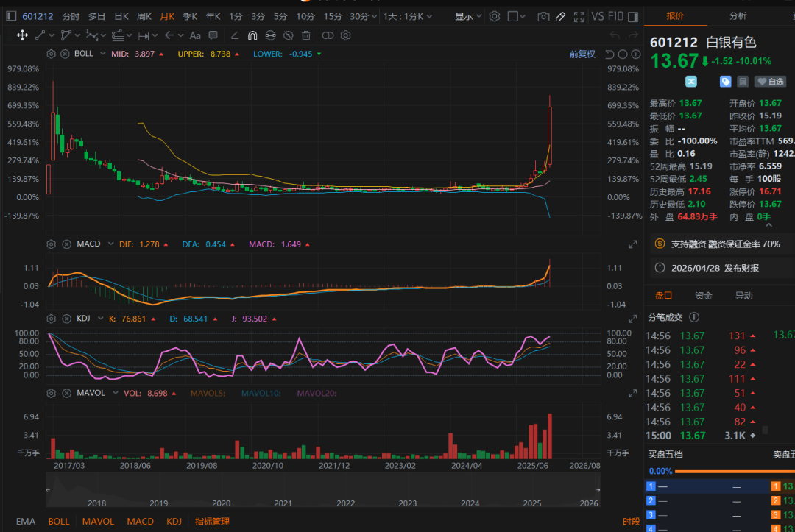The height and width of the screenshot is (532, 795).
Task: Select the polygon shape drawing tool
Action: coord(66,35)
